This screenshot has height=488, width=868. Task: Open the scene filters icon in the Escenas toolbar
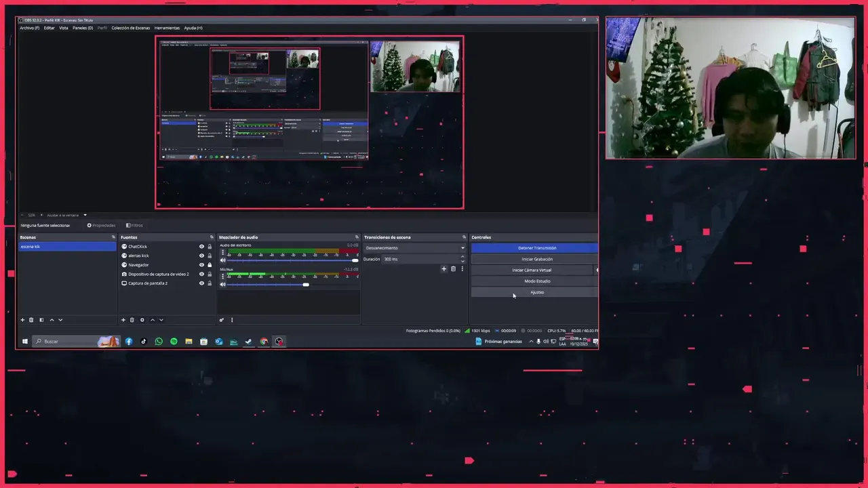[41, 320]
